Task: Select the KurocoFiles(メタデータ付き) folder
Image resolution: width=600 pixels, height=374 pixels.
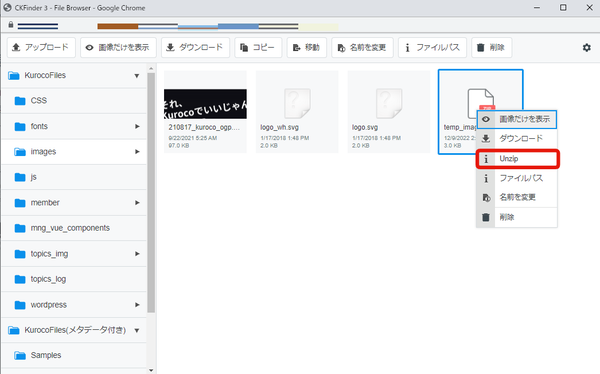Action: tap(74, 330)
